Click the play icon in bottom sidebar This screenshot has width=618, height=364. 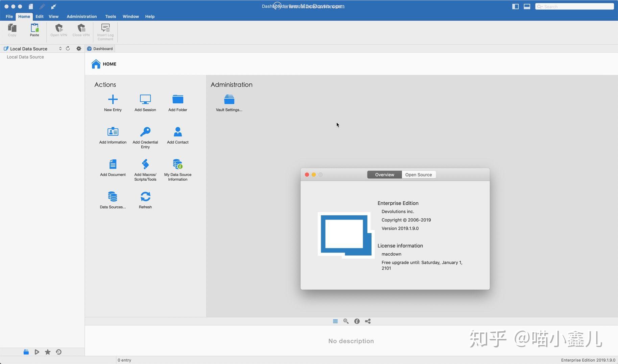click(x=37, y=352)
